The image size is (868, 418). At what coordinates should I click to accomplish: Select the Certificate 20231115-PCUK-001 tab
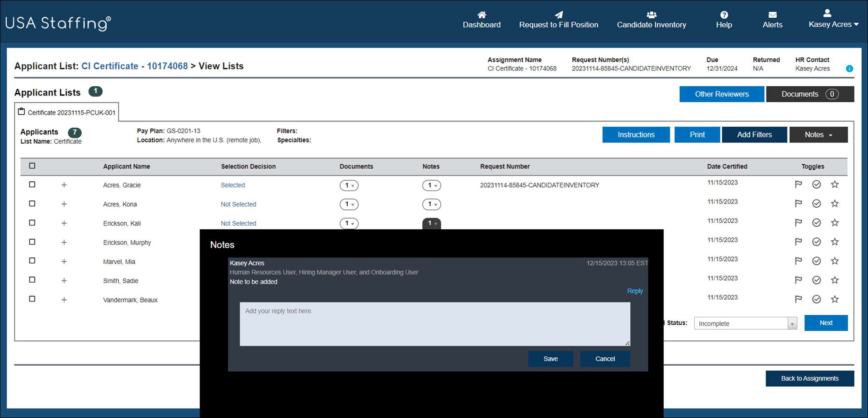click(x=67, y=112)
